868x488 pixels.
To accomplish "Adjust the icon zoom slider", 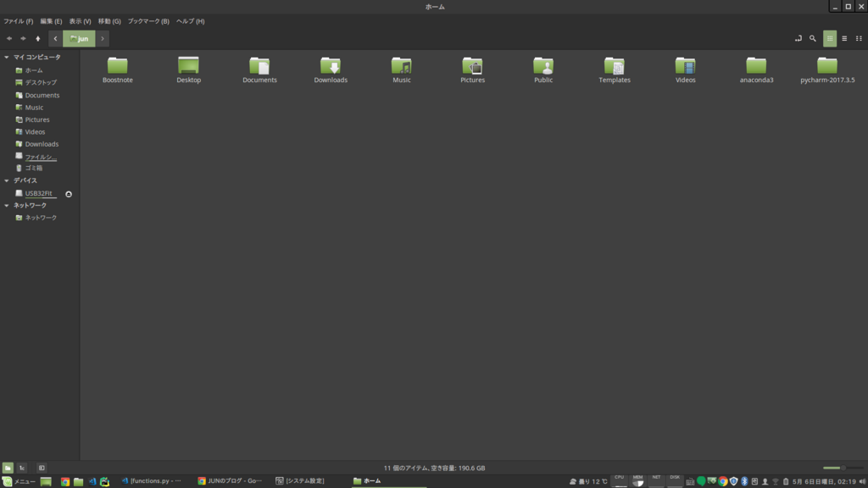I will tap(843, 468).
